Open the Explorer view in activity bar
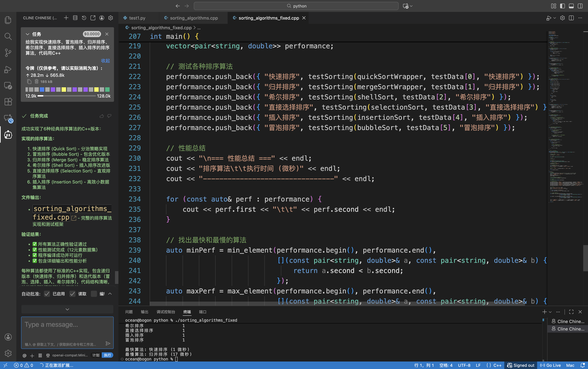 [8, 20]
